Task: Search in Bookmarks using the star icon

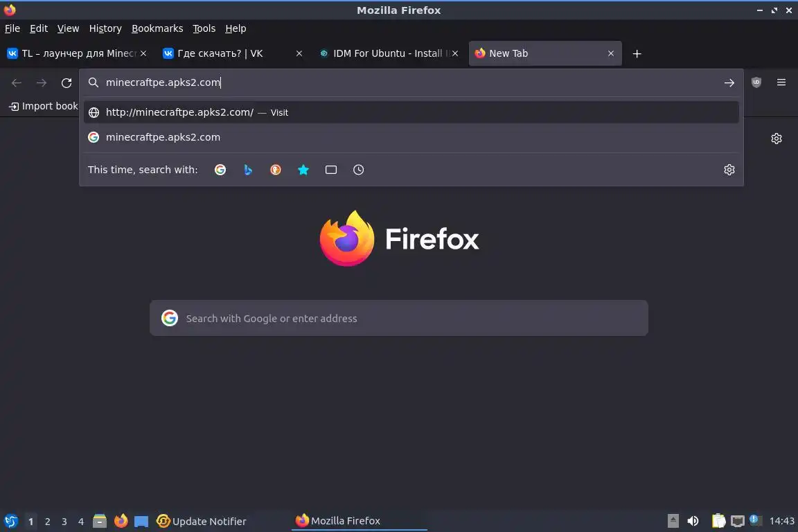Action: pyautogui.click(x=303, y=170)
